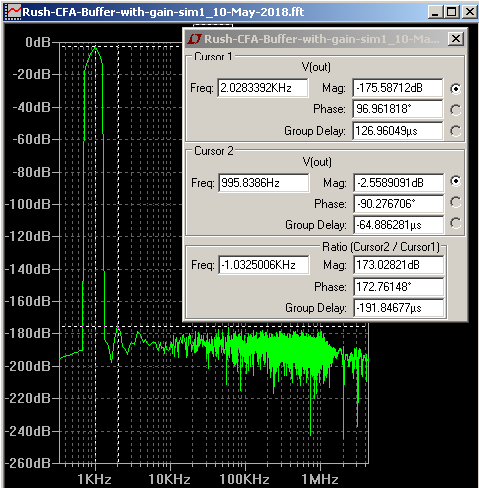Select Cursor 2 Mag radio button
The width and height of the screenshot is (479, 488).
click(x=455, y=181)
